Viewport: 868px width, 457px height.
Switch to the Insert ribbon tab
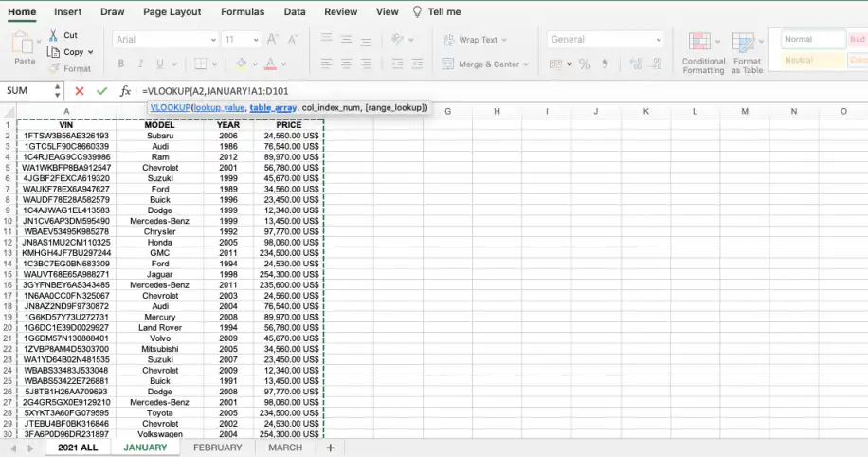(67, 11)
